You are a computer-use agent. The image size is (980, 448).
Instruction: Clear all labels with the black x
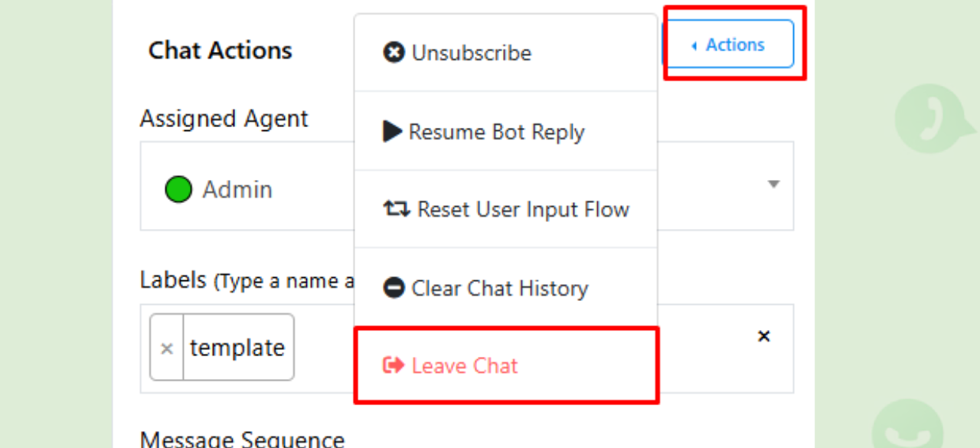pos(763,336)
